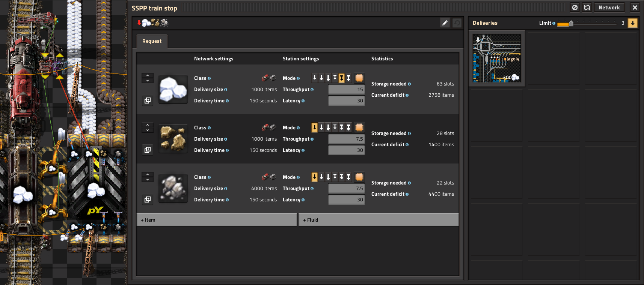Select the last mode arrow in gold ore row
This screenshot has width=644, height=285.
[348, 127]
